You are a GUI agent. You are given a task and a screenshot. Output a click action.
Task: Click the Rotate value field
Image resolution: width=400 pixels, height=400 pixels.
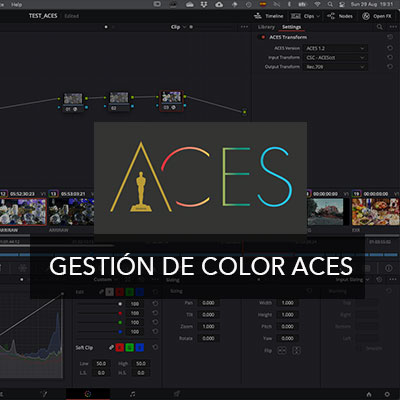(x=208, y=338)
